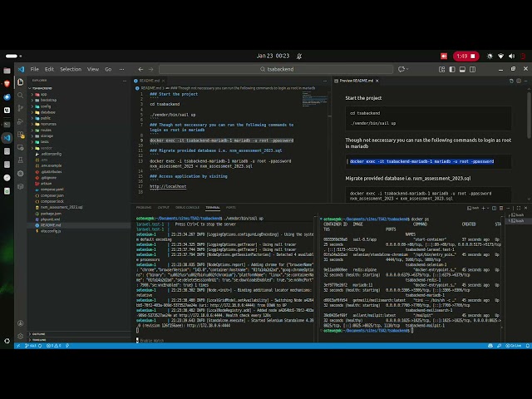Close the Preview README.md tab
This screenshot has height=399, width=532.
click(377, 81)
